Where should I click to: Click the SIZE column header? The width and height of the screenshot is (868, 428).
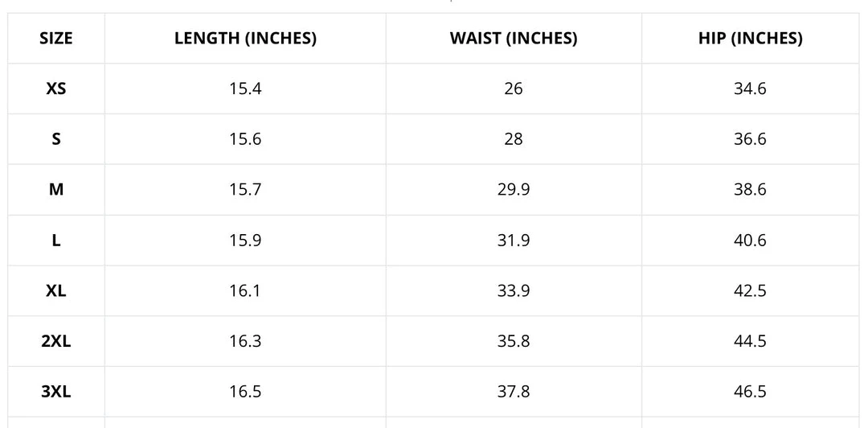click(x=56, y=39)
